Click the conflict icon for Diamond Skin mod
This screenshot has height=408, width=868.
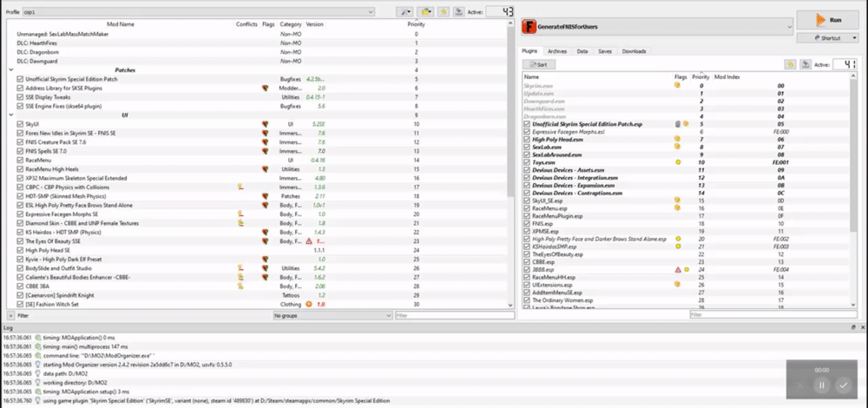click(x=240, y=223)
